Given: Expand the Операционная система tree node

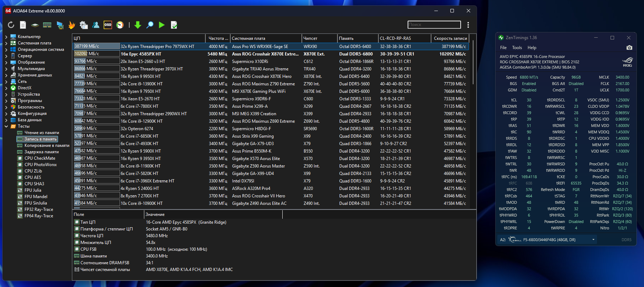Looking at the screenshot, I should click(x=6, y=49).
